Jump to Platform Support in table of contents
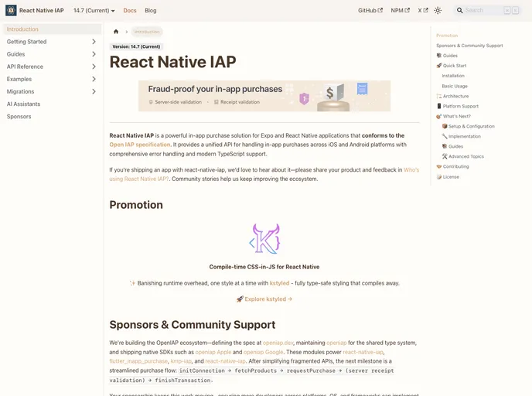Viewport: 532px width, 396px height. point(457,106)
